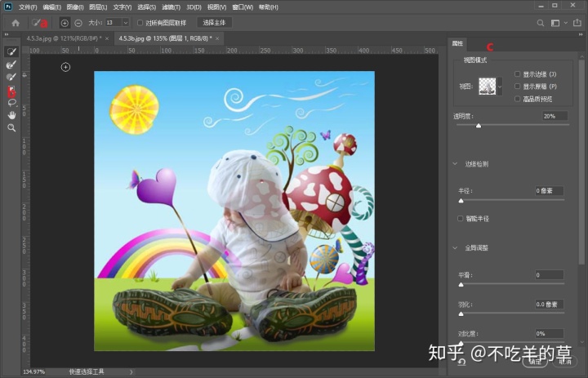588x378 pixels.
Task: Click the 半径 slider handle
Action: (x=461, y=201)
